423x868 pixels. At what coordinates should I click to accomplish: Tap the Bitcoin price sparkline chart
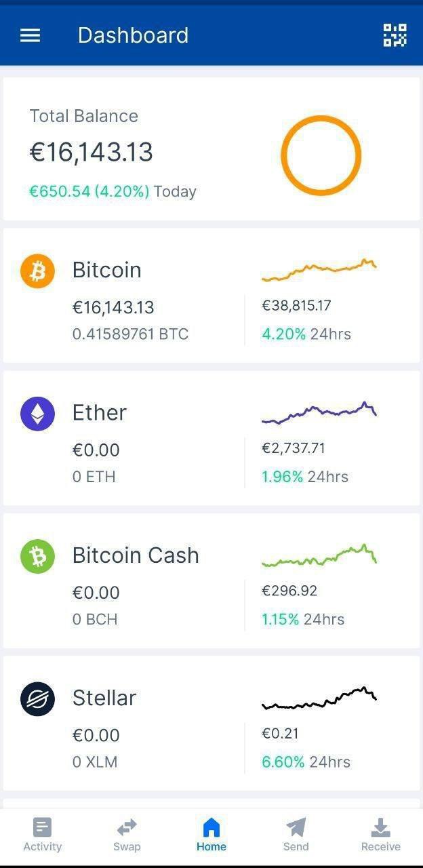(x=319, y=270)
